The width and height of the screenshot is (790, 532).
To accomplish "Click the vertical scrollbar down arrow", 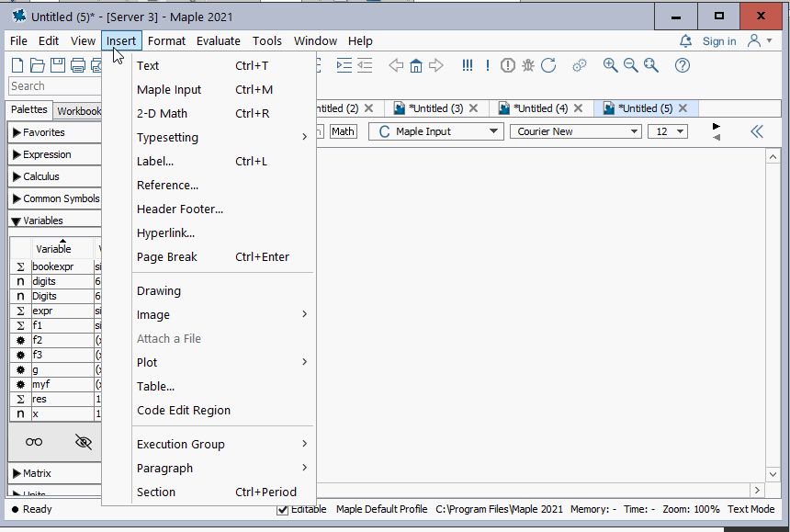I will click(x=773, y=474).
